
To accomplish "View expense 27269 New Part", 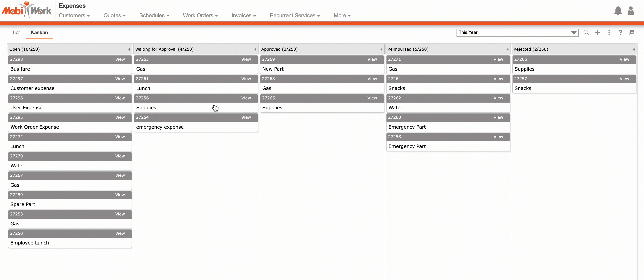I will [x=372, y=59].
